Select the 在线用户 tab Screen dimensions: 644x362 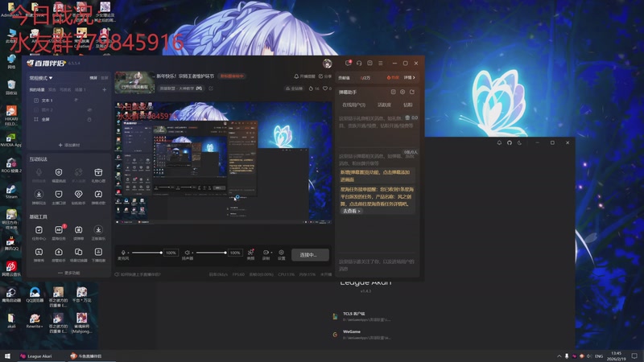pos(353,105)
